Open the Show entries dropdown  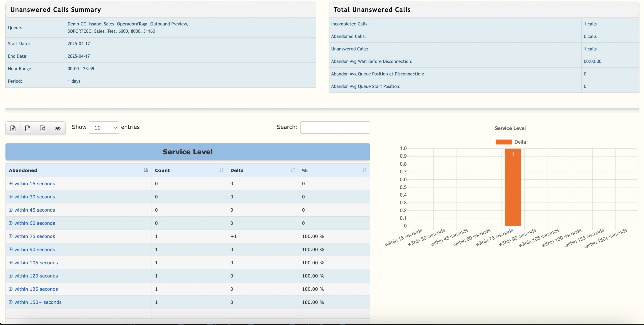click(104, 127)
